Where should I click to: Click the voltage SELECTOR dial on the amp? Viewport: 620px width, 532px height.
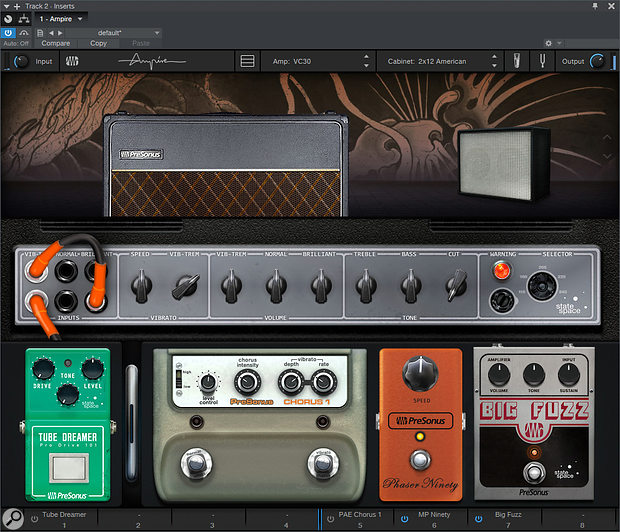(x=542, y=286)
